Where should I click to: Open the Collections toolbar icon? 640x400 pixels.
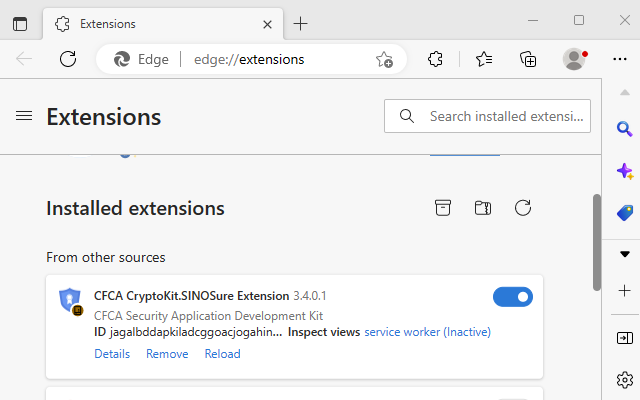point(529,59)
